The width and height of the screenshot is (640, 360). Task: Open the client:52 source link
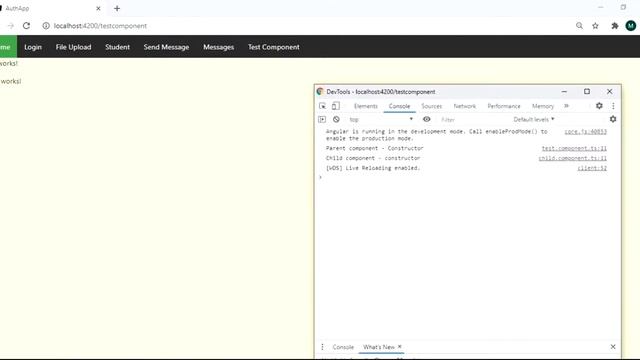tap(592, 168)
